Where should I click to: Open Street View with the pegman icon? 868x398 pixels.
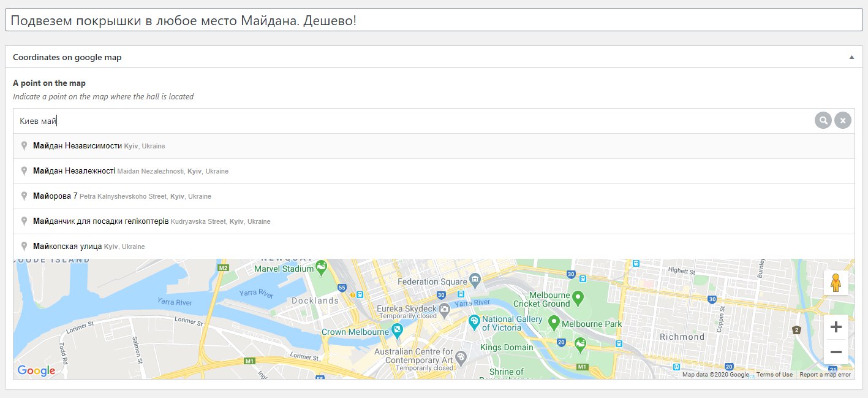click(836, 283)
